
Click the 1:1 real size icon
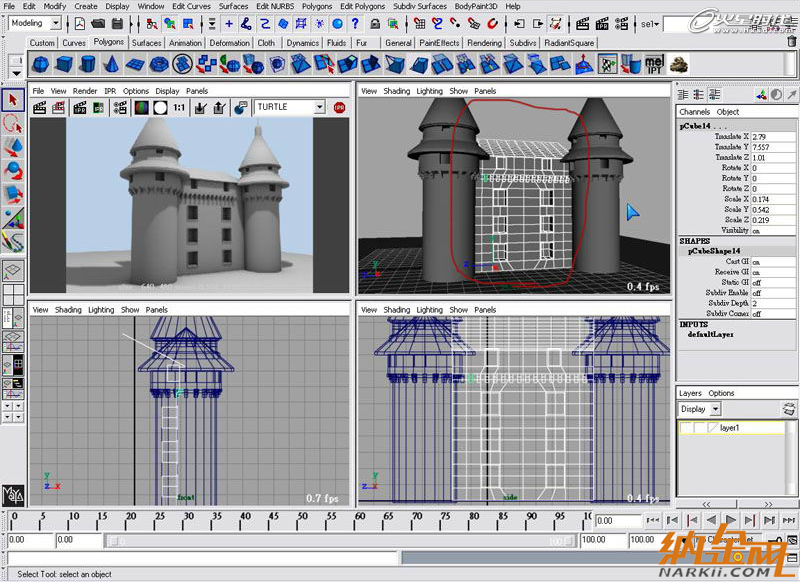(x=178, y=107)
